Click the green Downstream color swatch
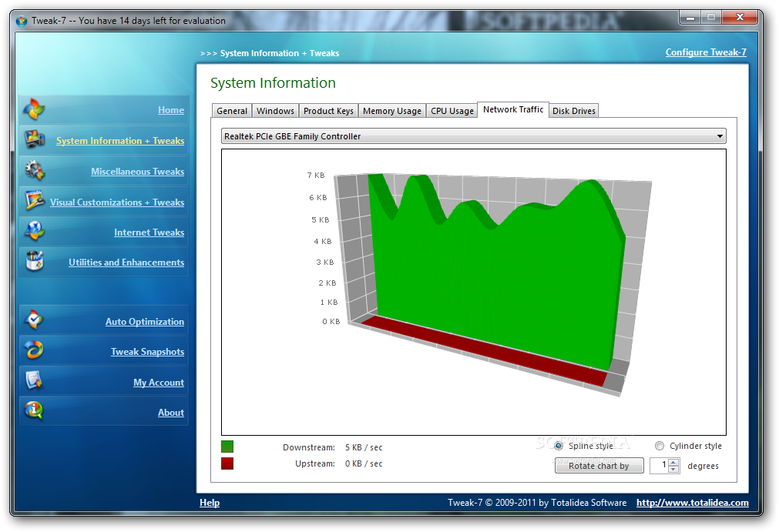 227,447
